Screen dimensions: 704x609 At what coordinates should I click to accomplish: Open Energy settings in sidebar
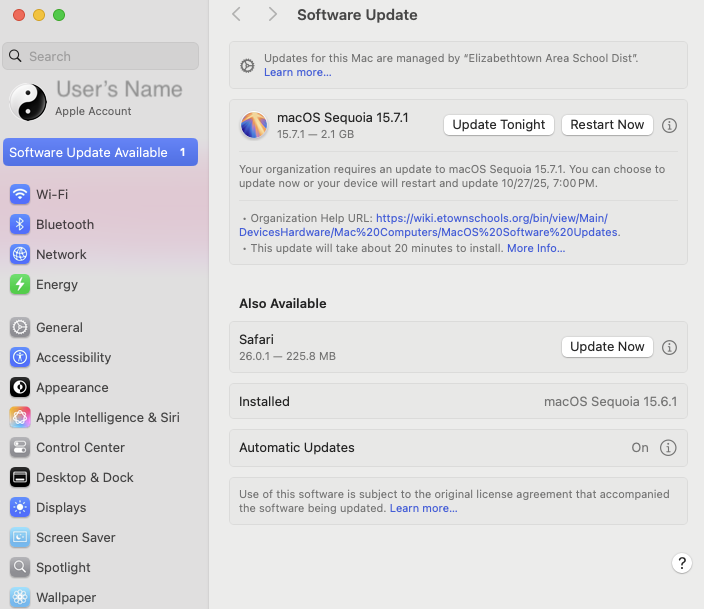pos(56,284)
